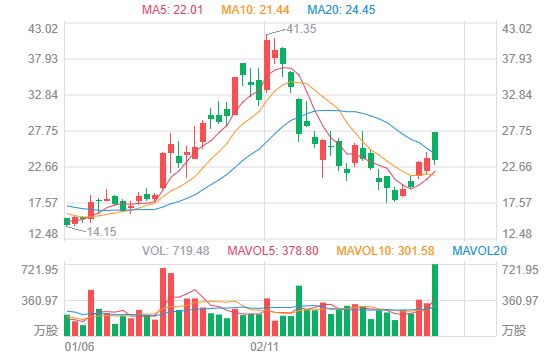Click the tallest red volume bar in January
The width and height of the screenshot is (560, 360).
(163, 302)
